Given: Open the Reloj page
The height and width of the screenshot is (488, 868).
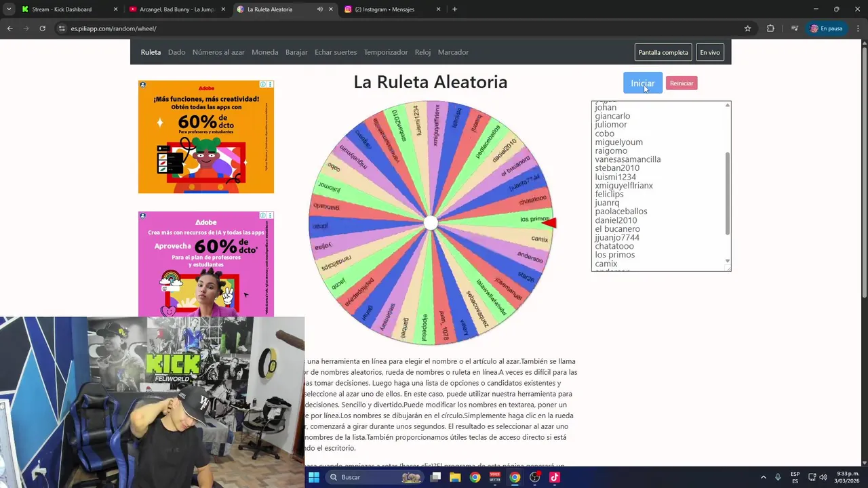Looking at the screenshot, I should (422, 52).
